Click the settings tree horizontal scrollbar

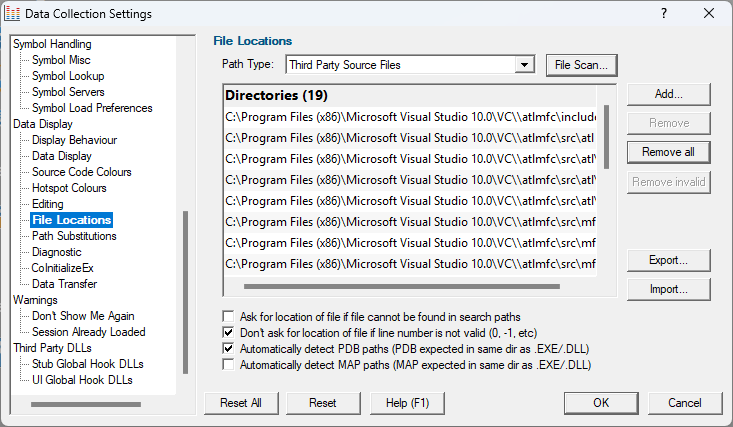tap(86, 404)
